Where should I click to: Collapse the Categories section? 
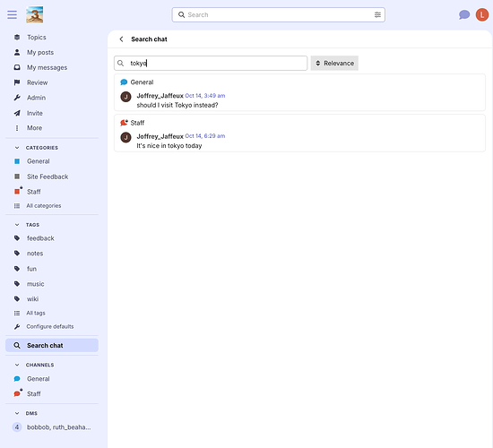pyautogui.click(x=17, y=148)
